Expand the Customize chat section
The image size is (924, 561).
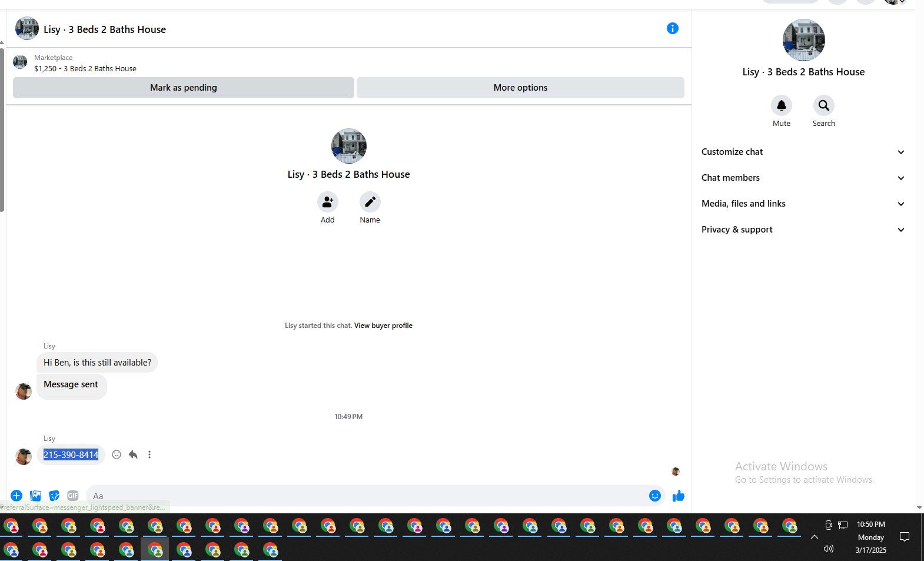coord(803,152)
